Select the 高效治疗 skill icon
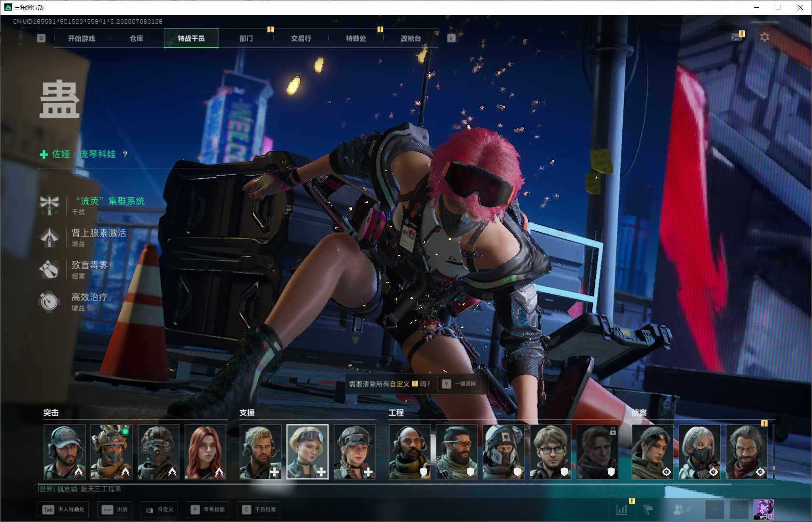 (x=49, y=302)
